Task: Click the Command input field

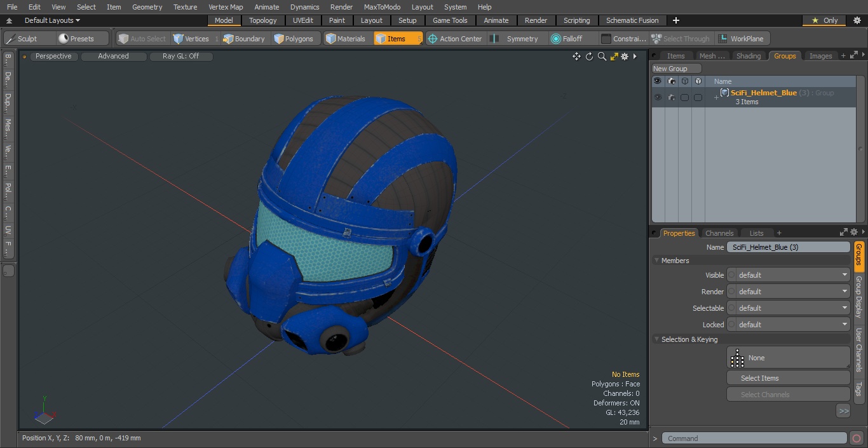Action: (754, 438)
